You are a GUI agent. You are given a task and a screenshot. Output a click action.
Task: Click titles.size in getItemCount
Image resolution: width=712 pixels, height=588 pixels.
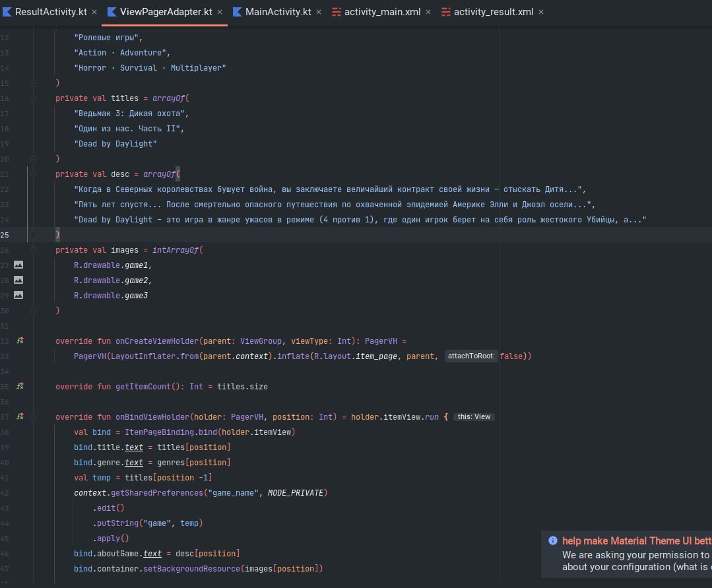pyautogui.click(x=242, y=387)
